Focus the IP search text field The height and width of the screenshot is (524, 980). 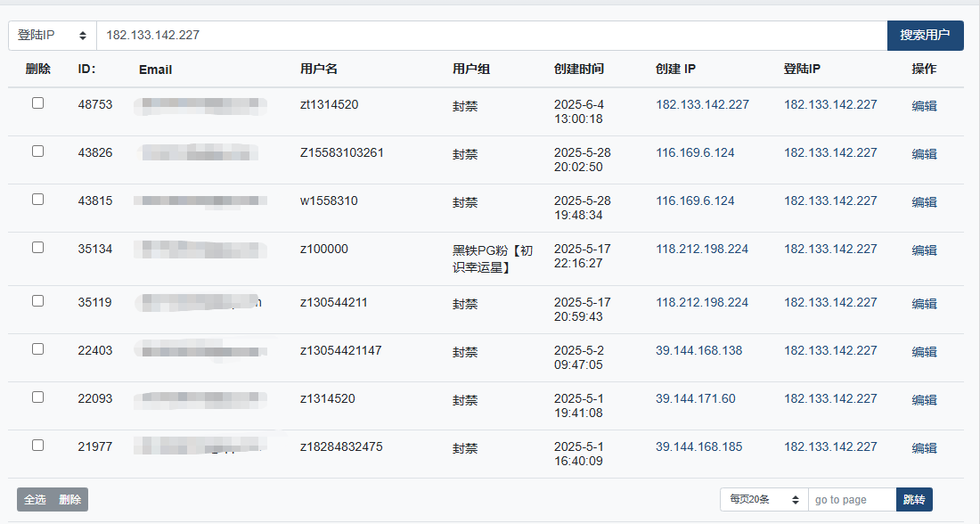pyautogui.click(x=492, y=36)
